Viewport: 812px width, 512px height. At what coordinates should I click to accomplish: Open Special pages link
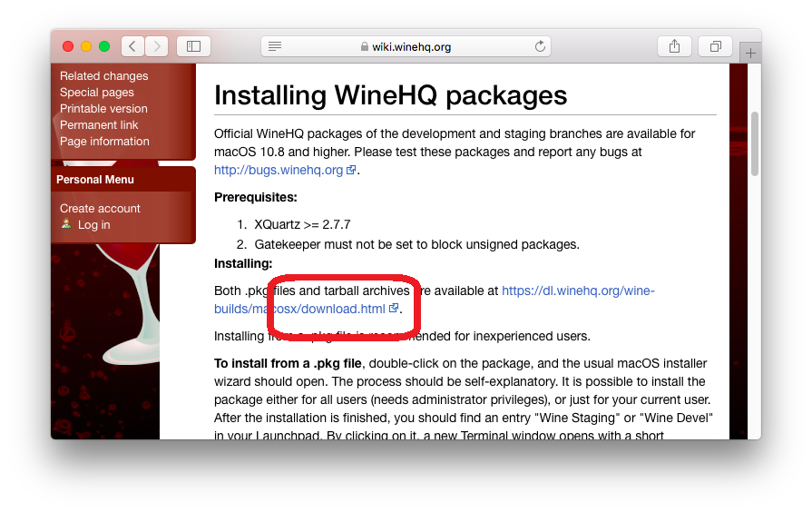click(x=97, y=93)
